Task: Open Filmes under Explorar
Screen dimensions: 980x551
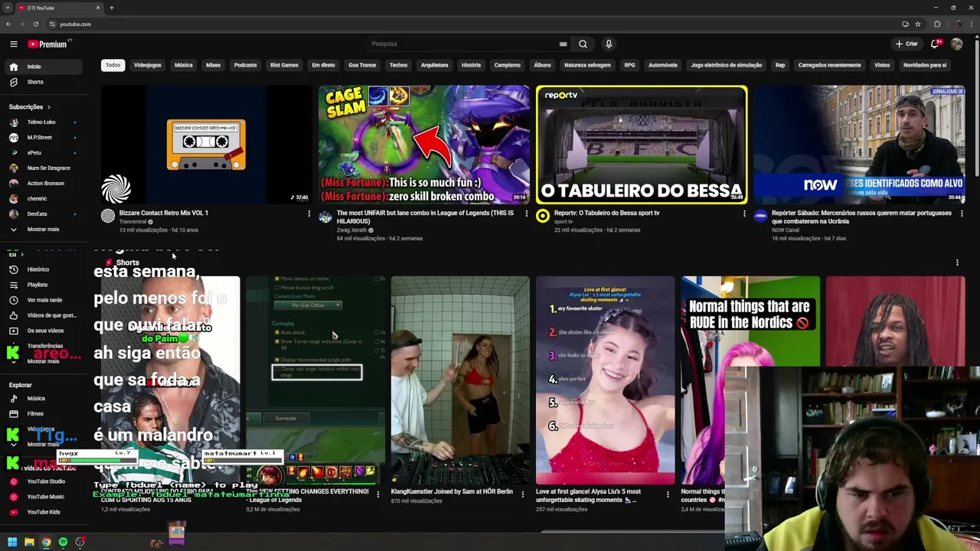Action: [x=35, y=414]
